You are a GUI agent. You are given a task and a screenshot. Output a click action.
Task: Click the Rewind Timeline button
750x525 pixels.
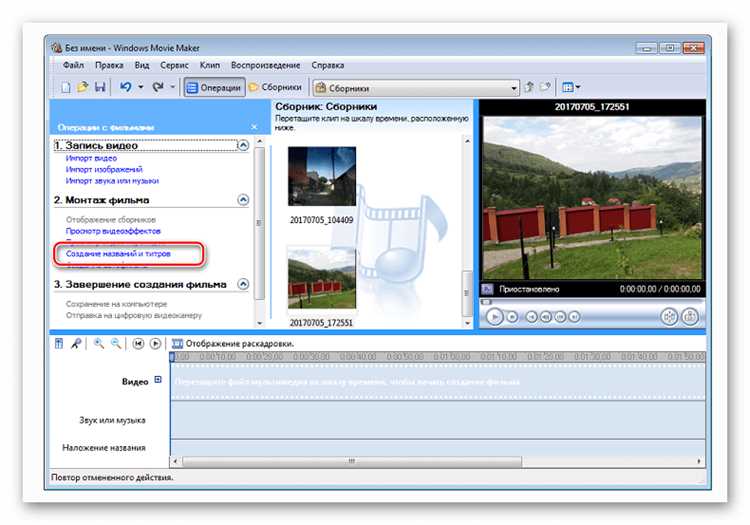click(x=138, y=344)
